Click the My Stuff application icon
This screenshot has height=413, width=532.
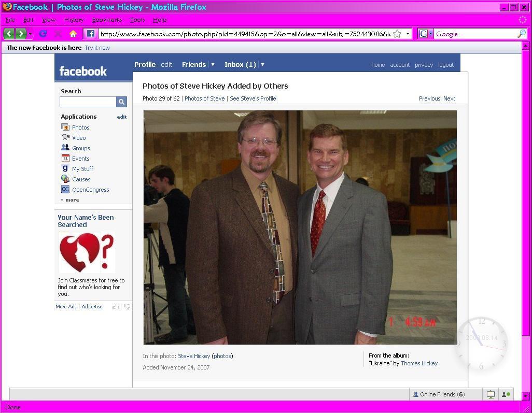(65, 168)
